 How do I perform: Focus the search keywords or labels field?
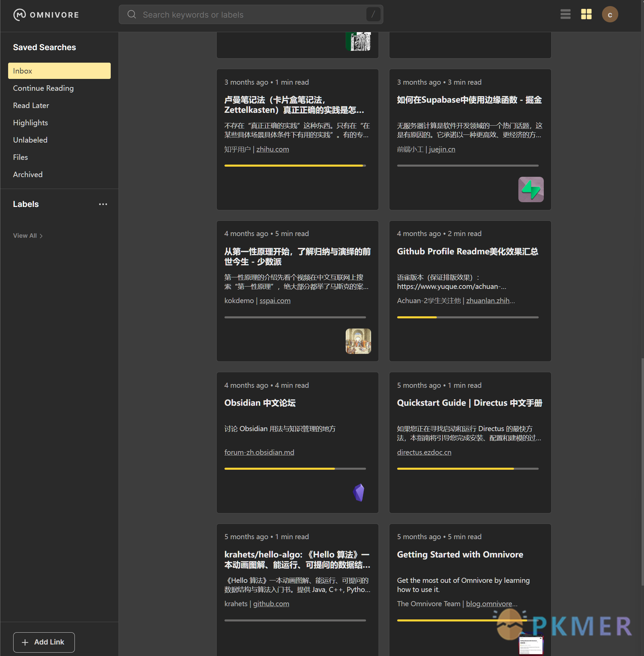(x=251, y=15)
